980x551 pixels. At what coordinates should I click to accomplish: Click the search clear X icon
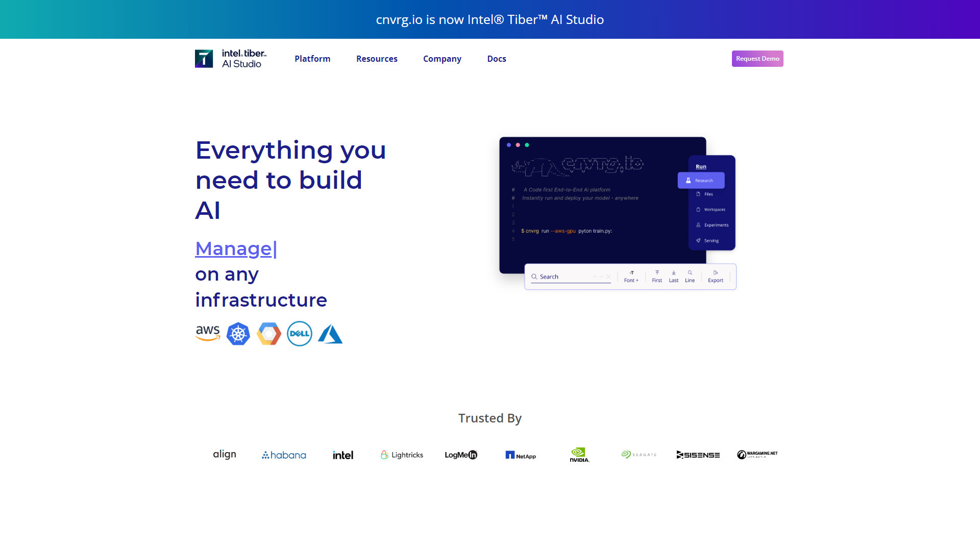[x=608, y=277]
